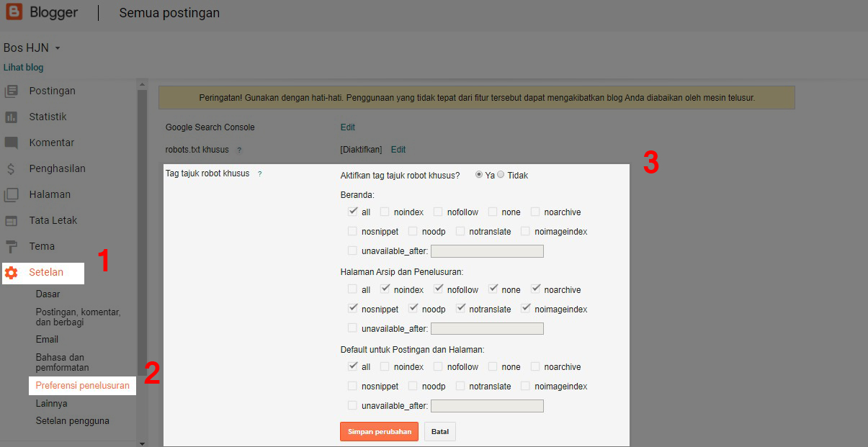Open Postingan via its sidebar icon
Image resolution: width=868 pixels, height=447 pixels.
11,91
